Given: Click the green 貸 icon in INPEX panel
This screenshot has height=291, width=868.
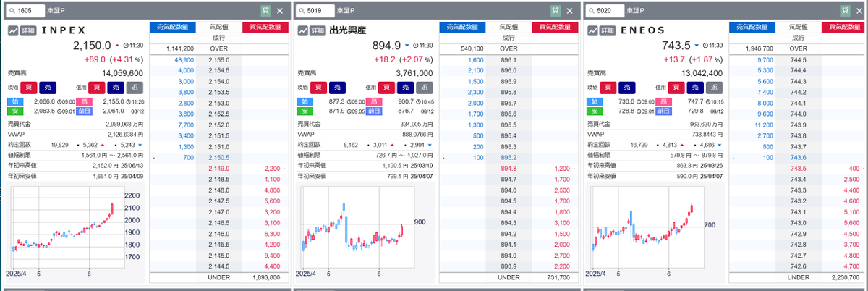Looking at the screenshot, I should 266,11.
